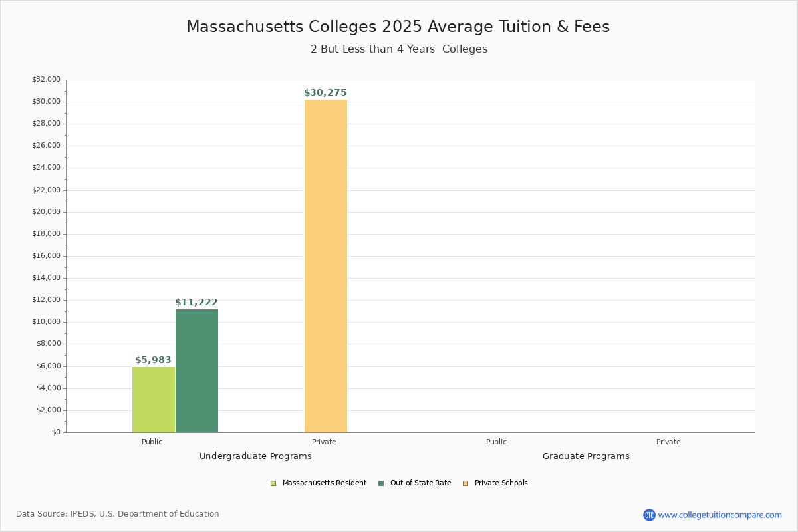This screenshot has width=798, height=532.
Task: Click the $30,275 private schools bar
Action: pos(326,266)
